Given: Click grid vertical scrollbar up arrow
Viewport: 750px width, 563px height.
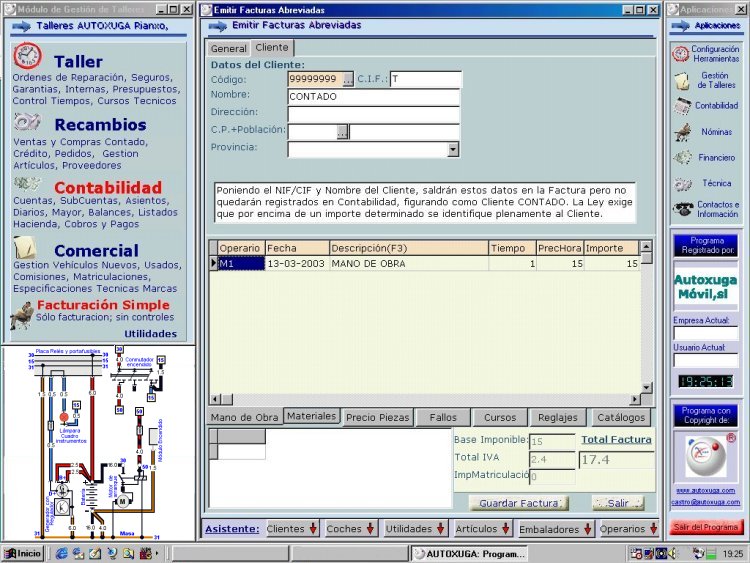Looking at the screenshot, I should (x=646, y=247).
